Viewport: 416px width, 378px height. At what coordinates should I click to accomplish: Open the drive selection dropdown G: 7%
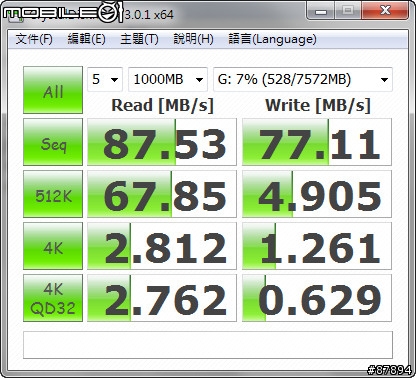coord(303,79)
